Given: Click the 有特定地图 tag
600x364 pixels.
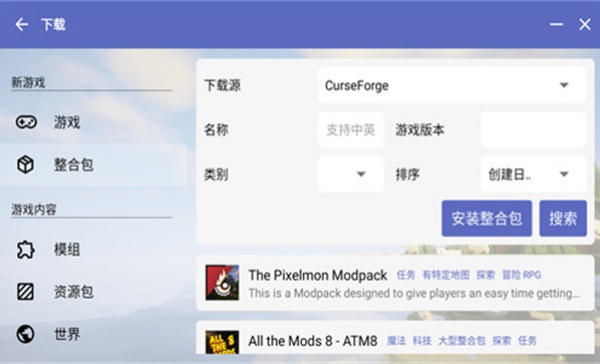Looking at the screenshot, I should point(446,275).
